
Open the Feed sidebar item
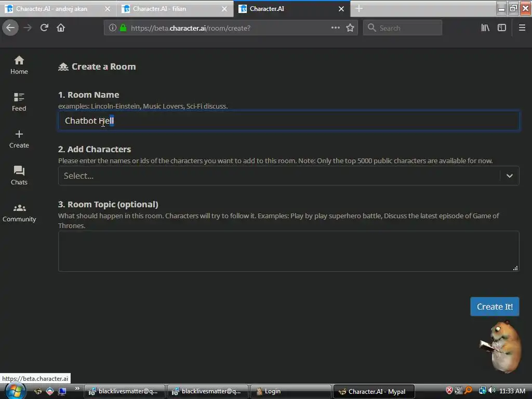pos(19,102)
